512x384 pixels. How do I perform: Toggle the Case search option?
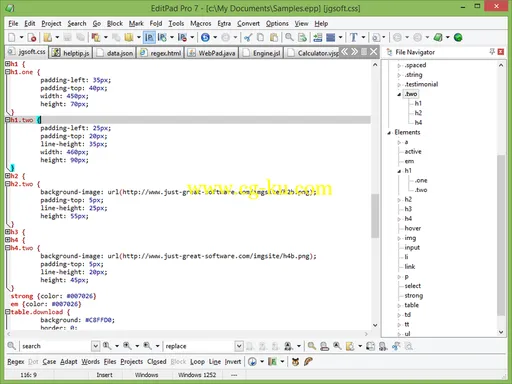[x=49, y=362]
